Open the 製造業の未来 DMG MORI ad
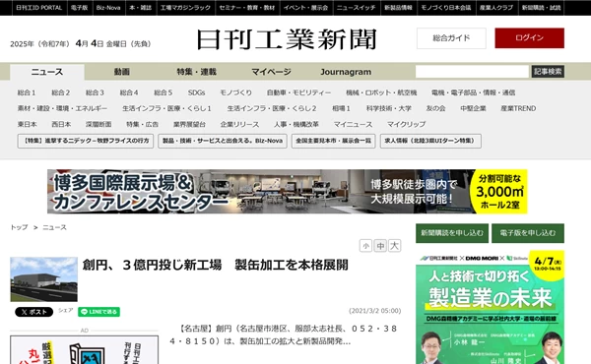The width and height of the screenshot is (591, 364). [490, 307]
